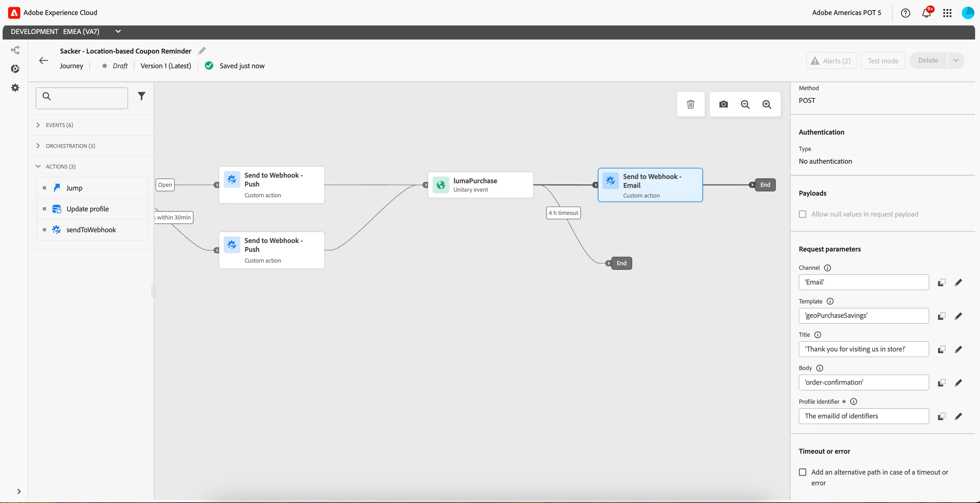980x503 pixels.
Task: Click the second left sidebar circular icon
Action: (15, 69)
